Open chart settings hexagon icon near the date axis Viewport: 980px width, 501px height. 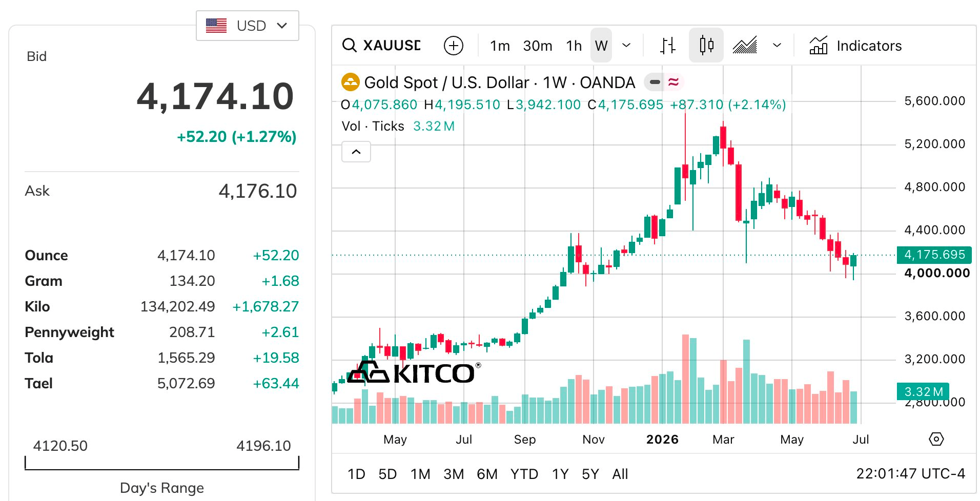936,439
